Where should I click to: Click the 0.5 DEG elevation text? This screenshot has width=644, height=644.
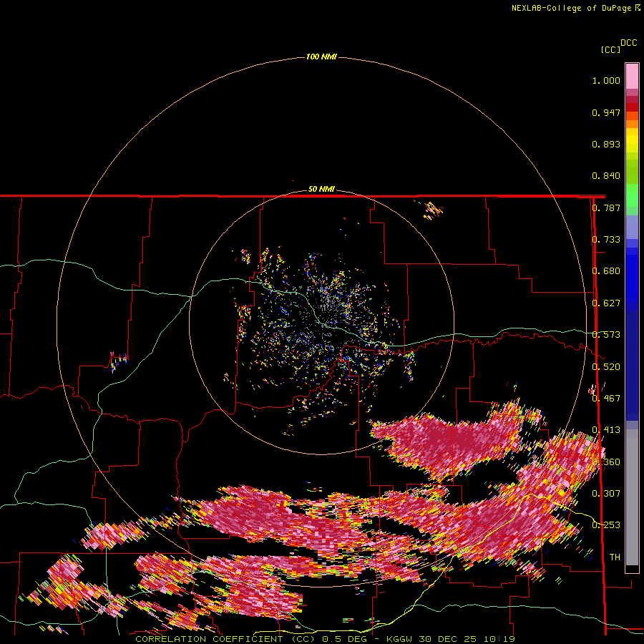pyautogui.click(x=345, y=639)
